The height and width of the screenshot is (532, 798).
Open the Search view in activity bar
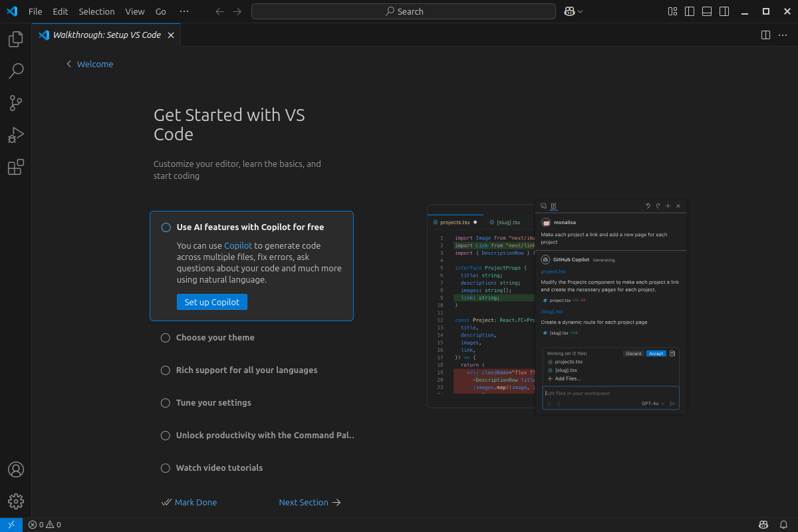tap(16, 71)
